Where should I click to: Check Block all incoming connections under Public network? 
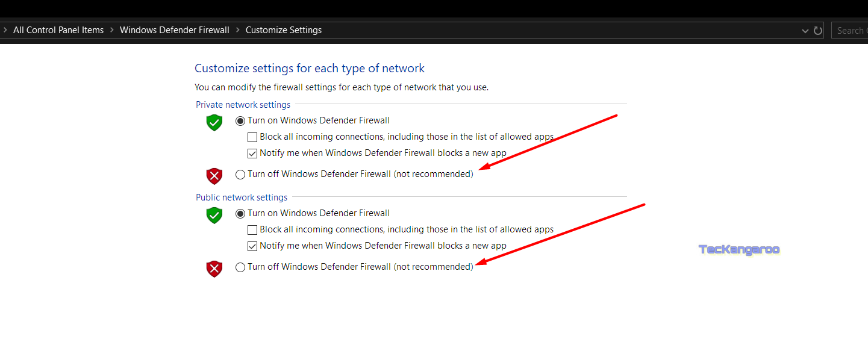pos(252,230)
